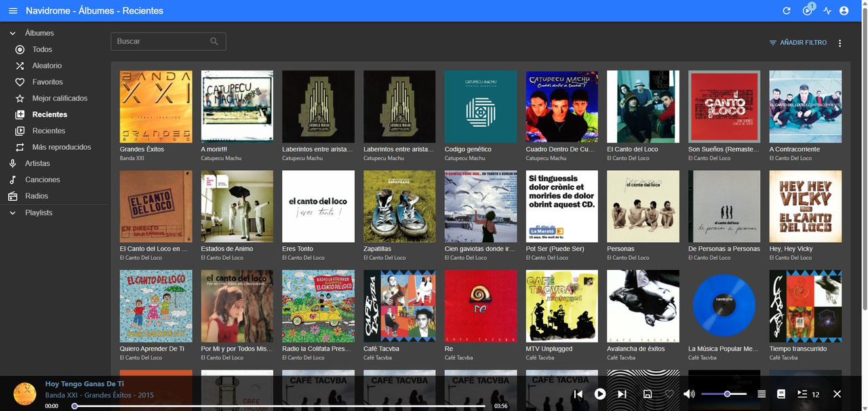868x411 pixels.
Task: Open the Radios page
Action: 54,196
